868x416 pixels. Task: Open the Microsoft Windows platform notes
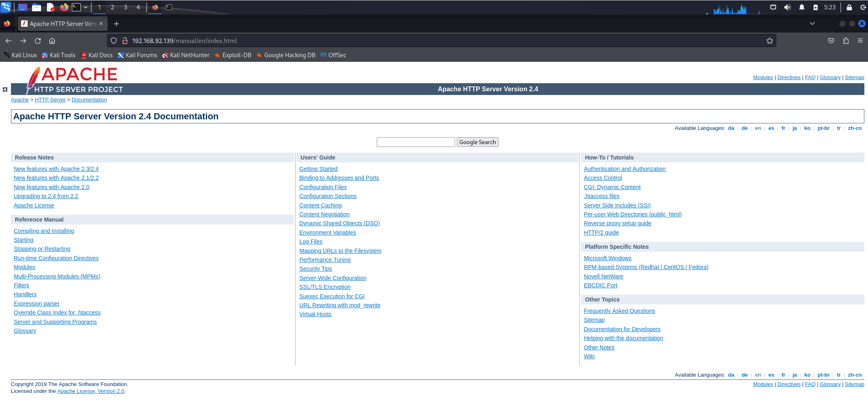607,258
